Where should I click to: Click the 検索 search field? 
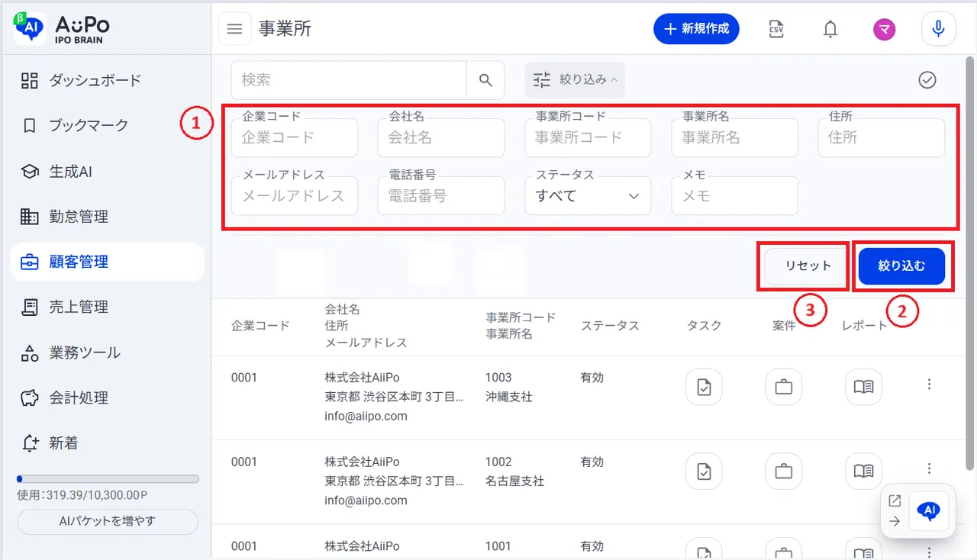(349, 80)
